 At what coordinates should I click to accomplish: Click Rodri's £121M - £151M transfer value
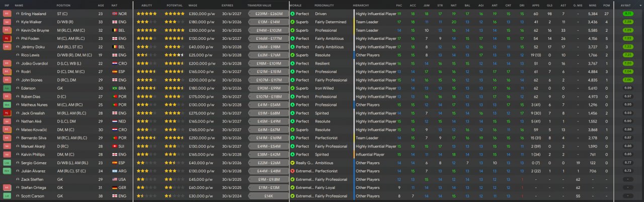pyautogui.click(x=269, y=72)
